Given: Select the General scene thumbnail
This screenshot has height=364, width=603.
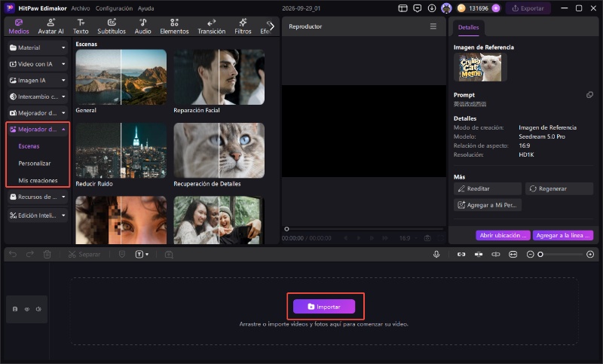Looking at the screenshot, I should click(x=121, y=77).
